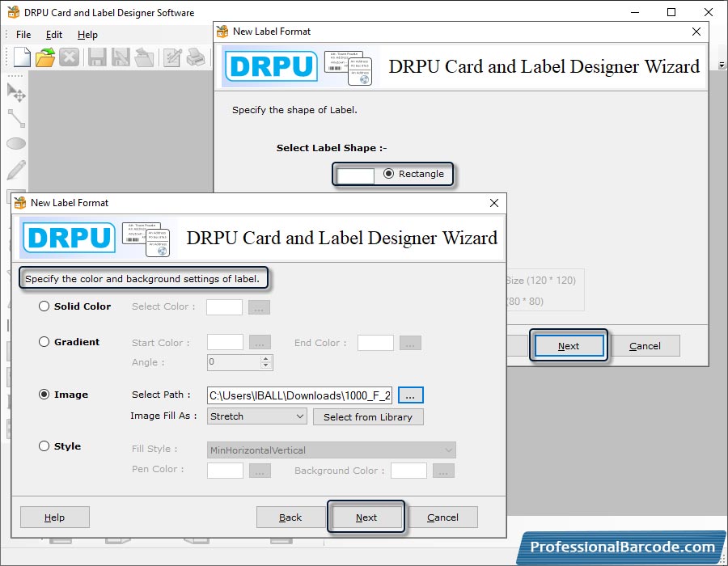This screenshot has height=566, width=728.
Task: Select the Ellipse shape tool
Action: pos(16,144)
